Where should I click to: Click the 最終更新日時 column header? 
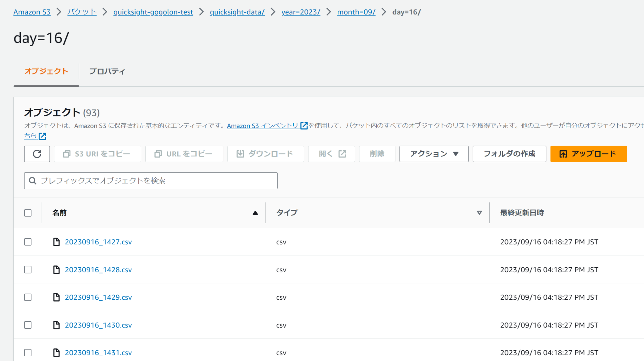522,213
